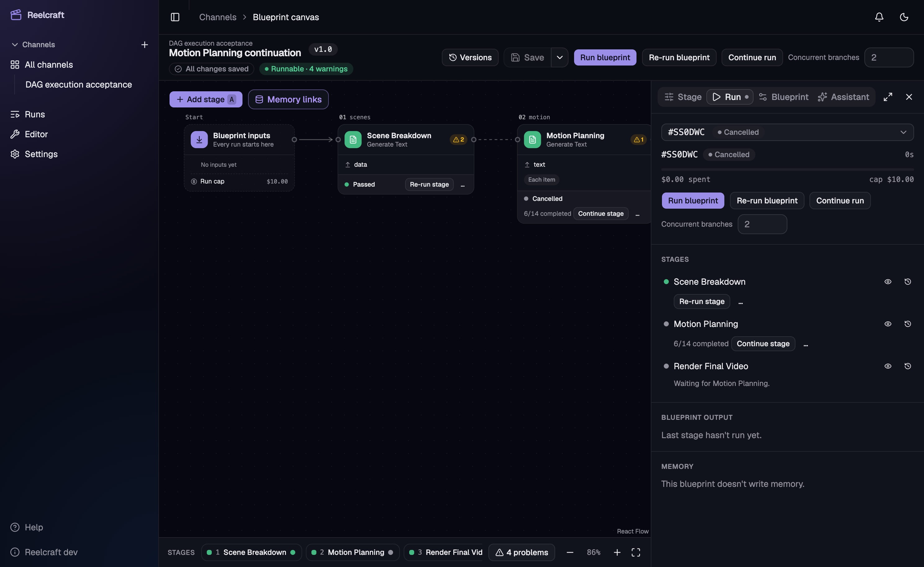The image size is (924, 567).
Task: Open more options on Motion Planning node
Action: click(637, 214)
